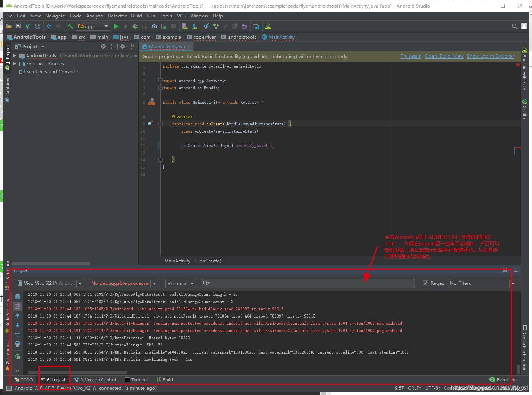
Task: Click the Forward navigation arrow
Action: click(58, 27)
